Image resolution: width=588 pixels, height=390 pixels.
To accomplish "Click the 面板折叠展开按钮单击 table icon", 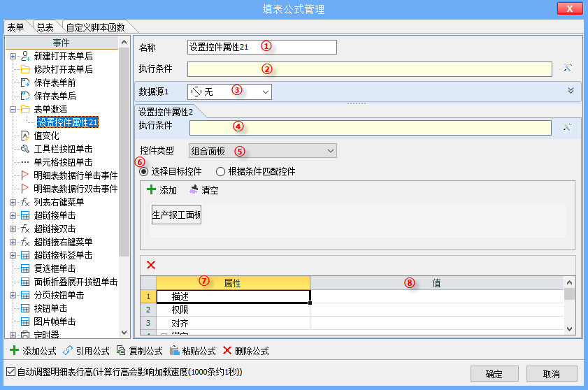I will tap(25, 282).
